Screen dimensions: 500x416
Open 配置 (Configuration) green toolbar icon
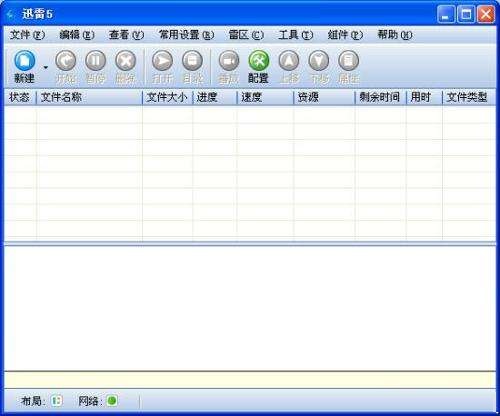click(259, 61)
